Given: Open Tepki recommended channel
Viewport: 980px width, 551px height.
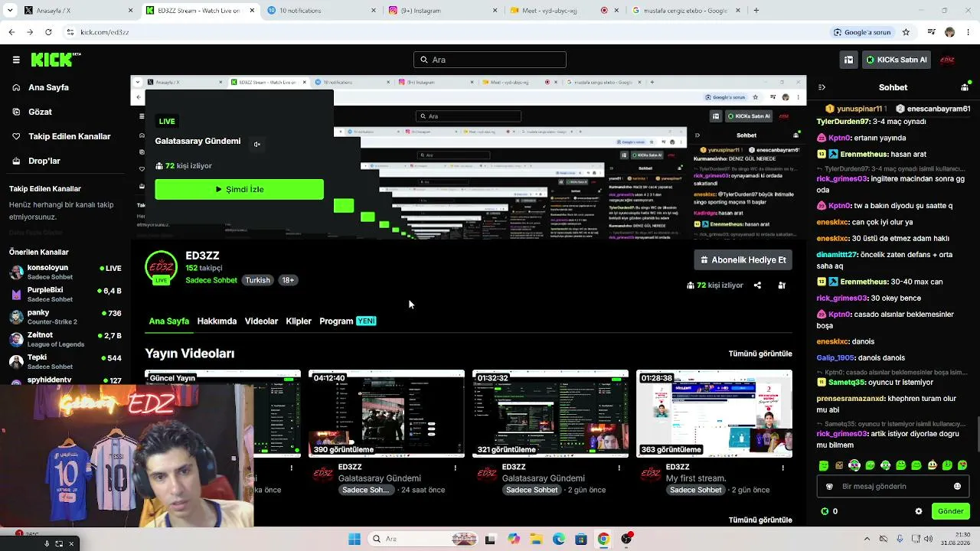Looking at the screenshot, I should (65, 361).
